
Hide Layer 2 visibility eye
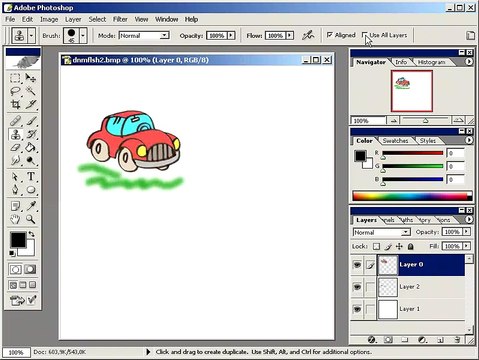(357, 287)
